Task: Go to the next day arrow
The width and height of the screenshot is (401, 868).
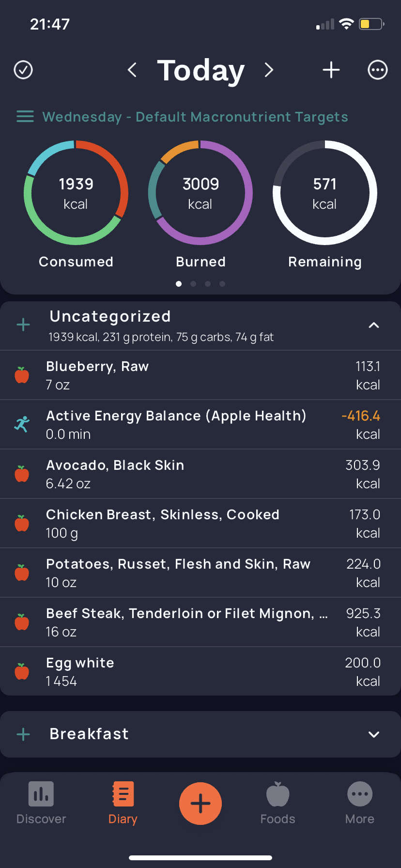Action: tap(269, 70)
